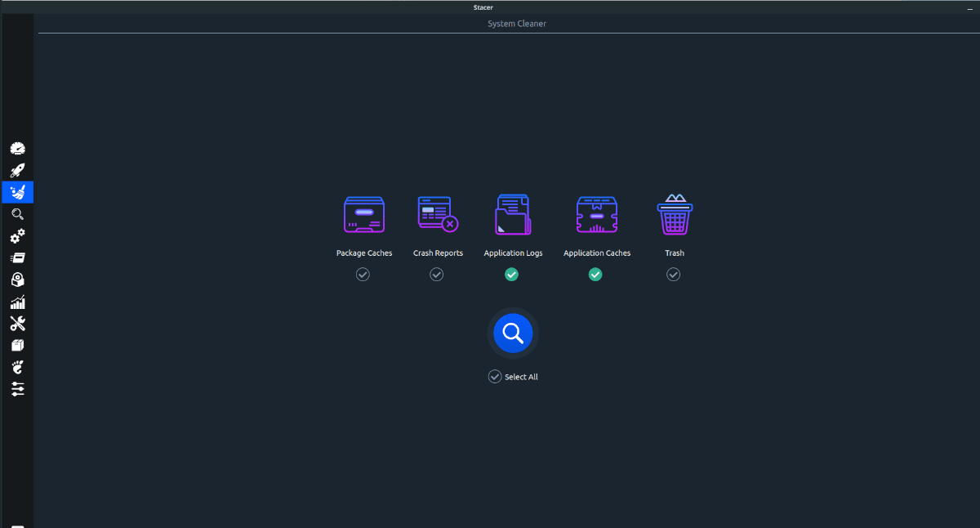Disable the Application Caches checkbox

click(x=595, y=275)
